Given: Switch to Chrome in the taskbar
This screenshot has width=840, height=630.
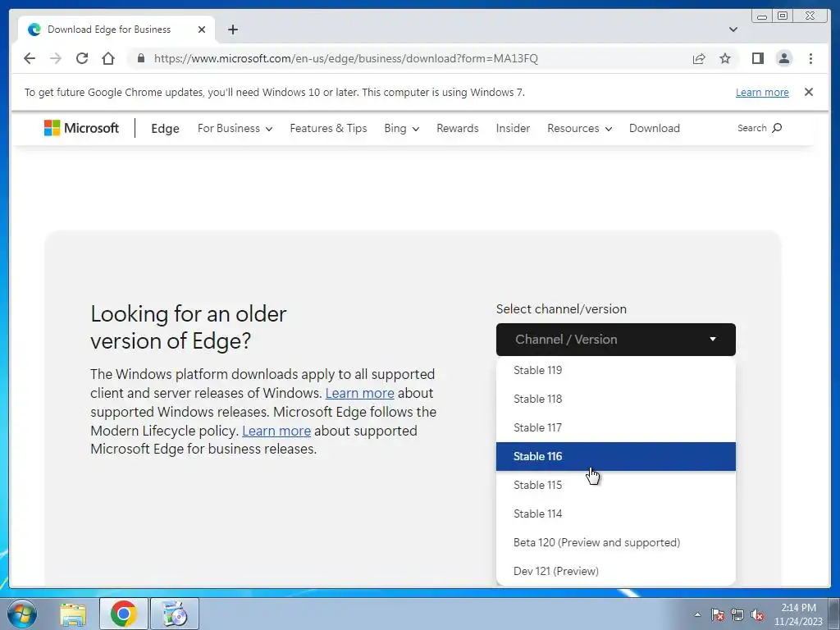Looking at the screenshot, I should click(x=124, y=614).
